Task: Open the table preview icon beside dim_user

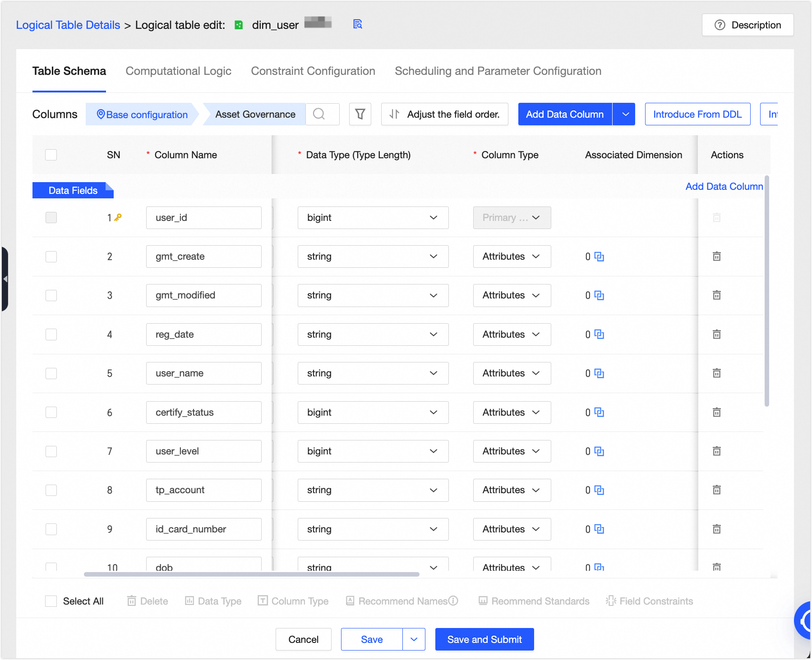Action: pyautogui.click(x=358, y=24)
